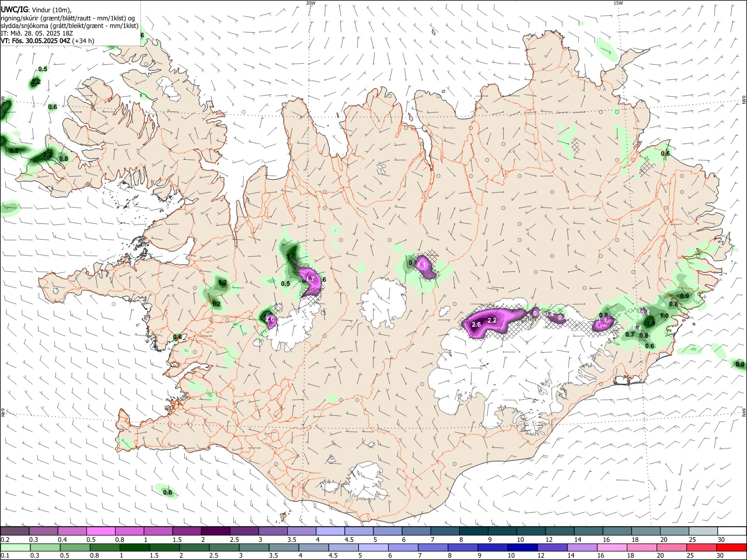The height and width of the screenshot is (560, 747).
Task: Select the bright red 30 swatch, bottom row
Action: (x=732, y=547)
